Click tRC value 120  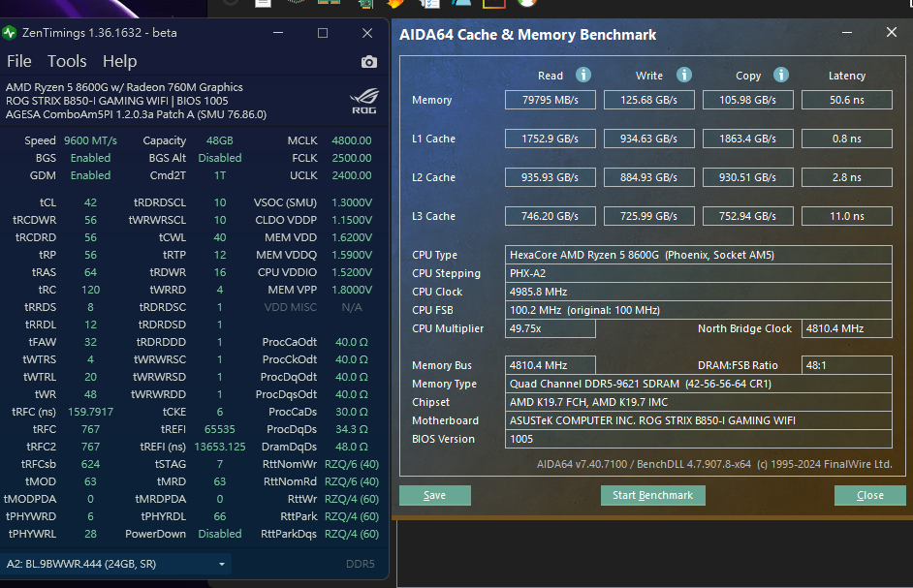90,290
